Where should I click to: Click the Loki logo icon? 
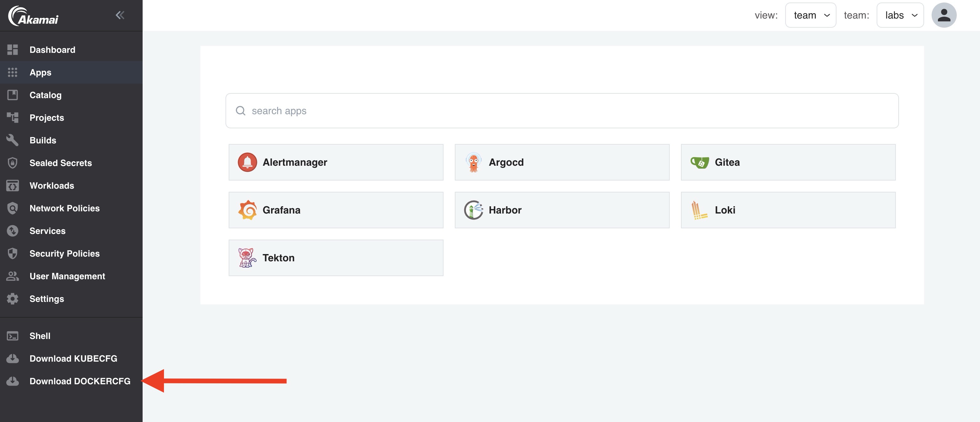click(x=699, y=210)
